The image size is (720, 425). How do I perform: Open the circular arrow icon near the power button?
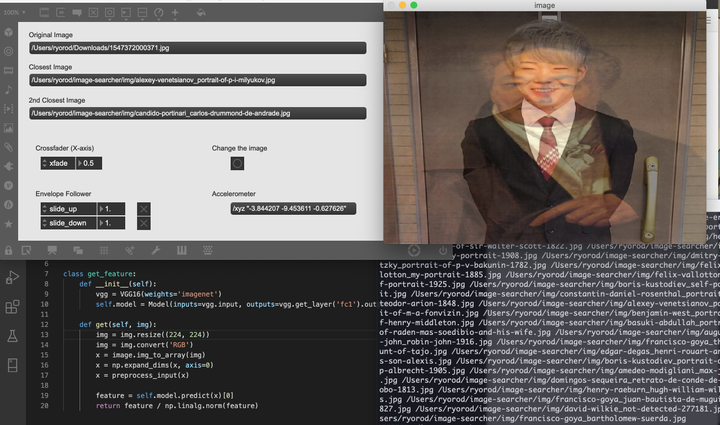(x=414, y=250)
